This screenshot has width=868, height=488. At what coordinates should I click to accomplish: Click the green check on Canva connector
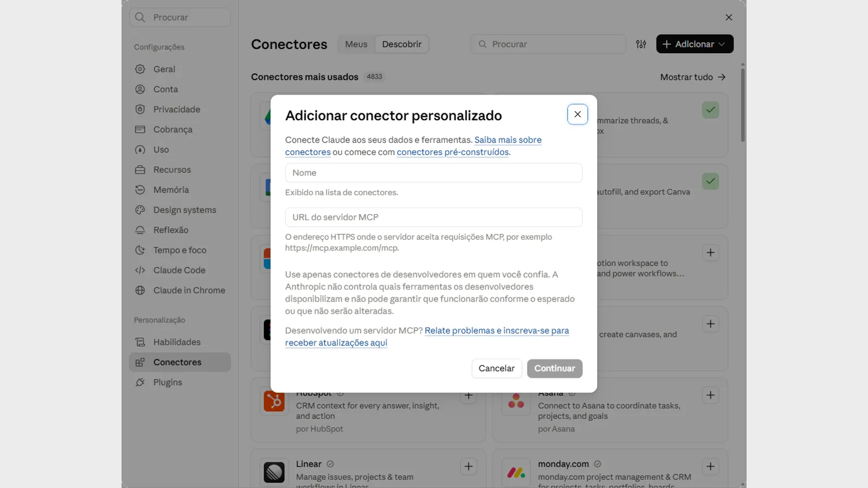[x=711, y=181]
